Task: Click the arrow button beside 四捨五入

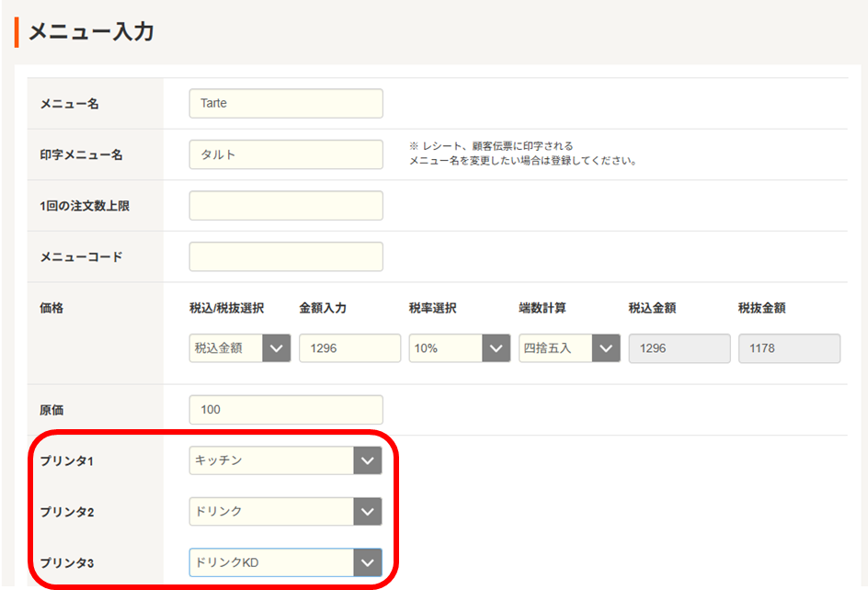Action: [x=606, y=349]
